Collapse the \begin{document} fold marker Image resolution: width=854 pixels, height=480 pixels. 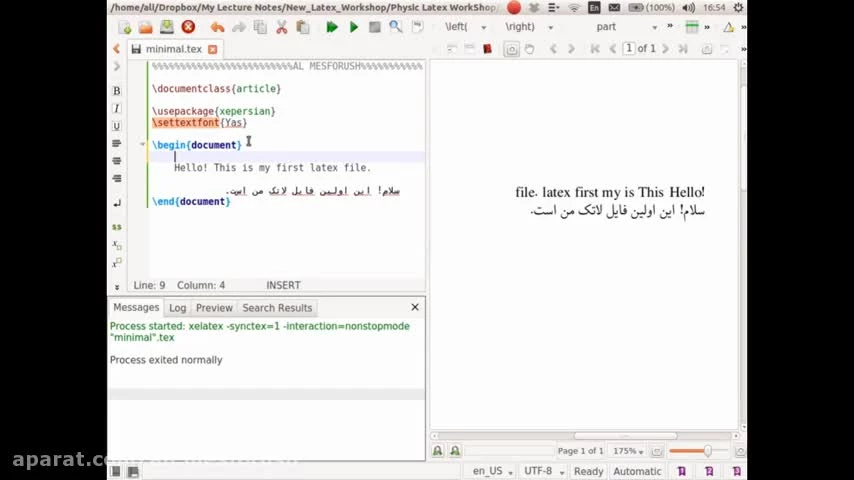coord(143,145)
